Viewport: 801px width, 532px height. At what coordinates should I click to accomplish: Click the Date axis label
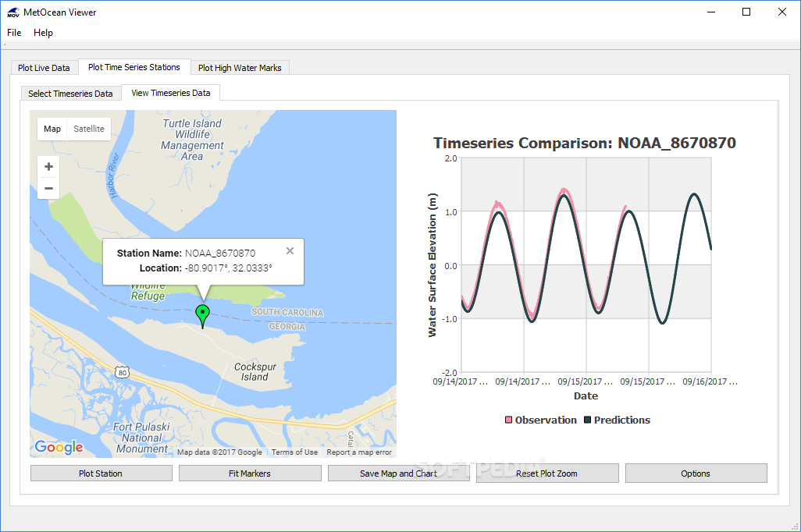point(586,395)
